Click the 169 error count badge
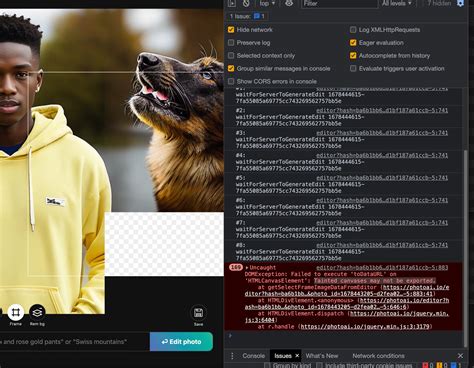Image resolution: width=474 pixels, height=368 pixels. (x=236, y=267)
